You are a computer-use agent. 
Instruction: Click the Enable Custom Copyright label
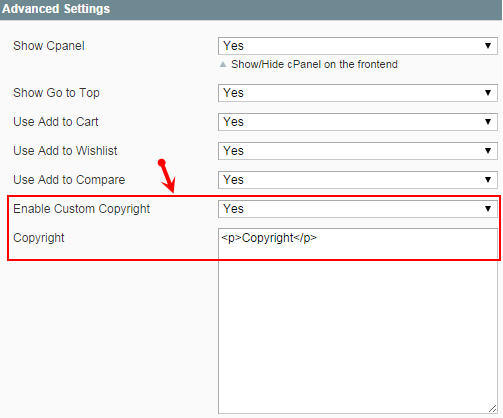click(82, 209)
